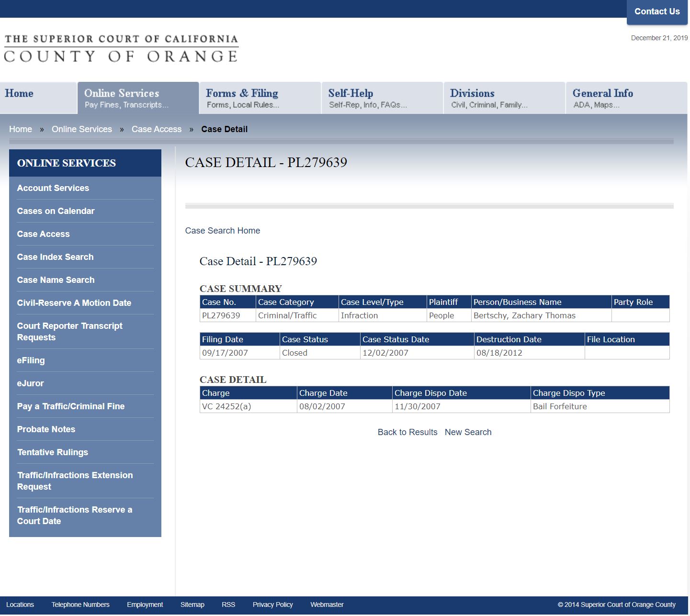Click the Case Search Home link
The width and height of the screenshot is (690, 616).
(223, 231)
